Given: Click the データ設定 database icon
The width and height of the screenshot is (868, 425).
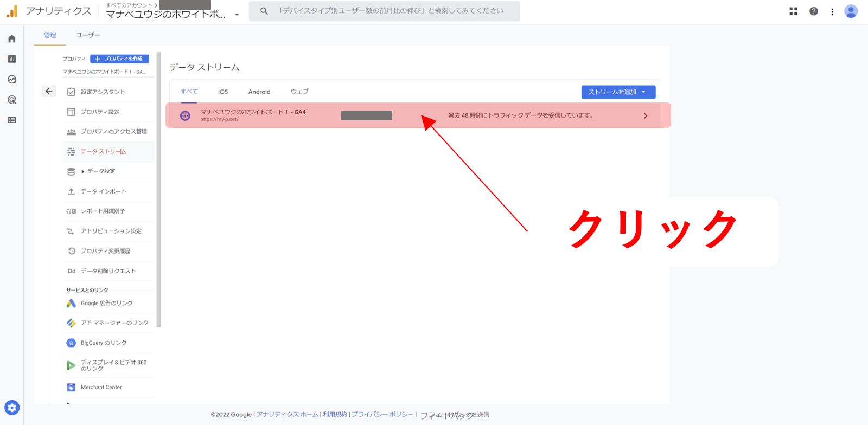Looking at the screenshot, I should click(x=71, y=171).
